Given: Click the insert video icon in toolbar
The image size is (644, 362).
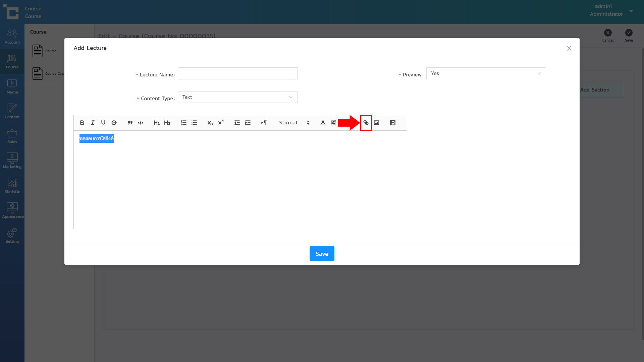Looking at the screenshot, I should pos(393,123).
